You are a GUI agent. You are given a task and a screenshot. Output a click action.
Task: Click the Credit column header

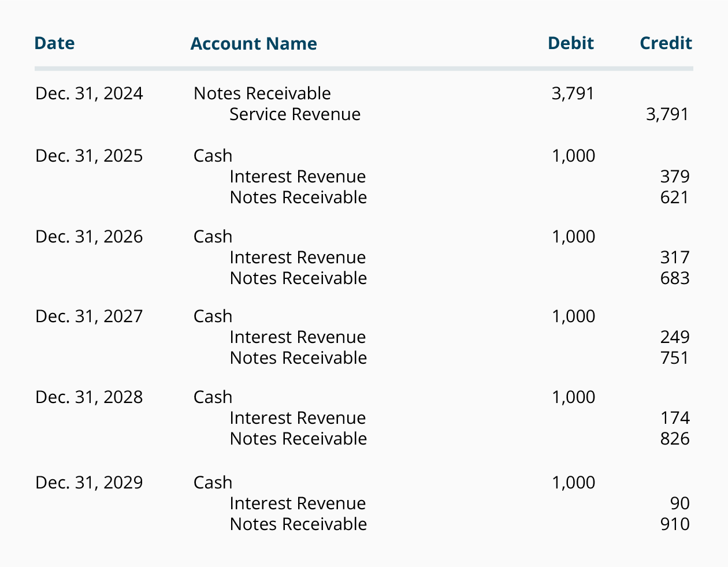(666, 43)
